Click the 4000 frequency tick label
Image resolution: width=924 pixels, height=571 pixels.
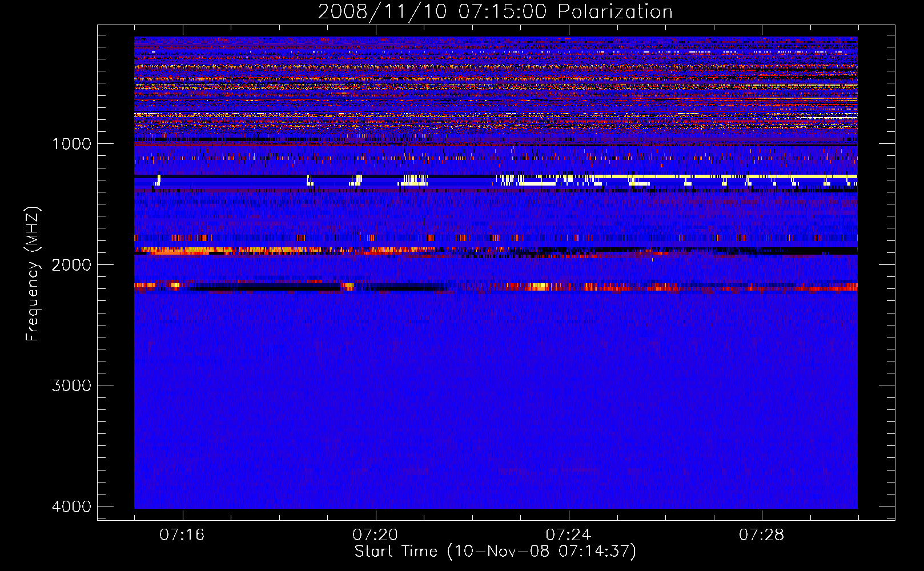(71, 506)
